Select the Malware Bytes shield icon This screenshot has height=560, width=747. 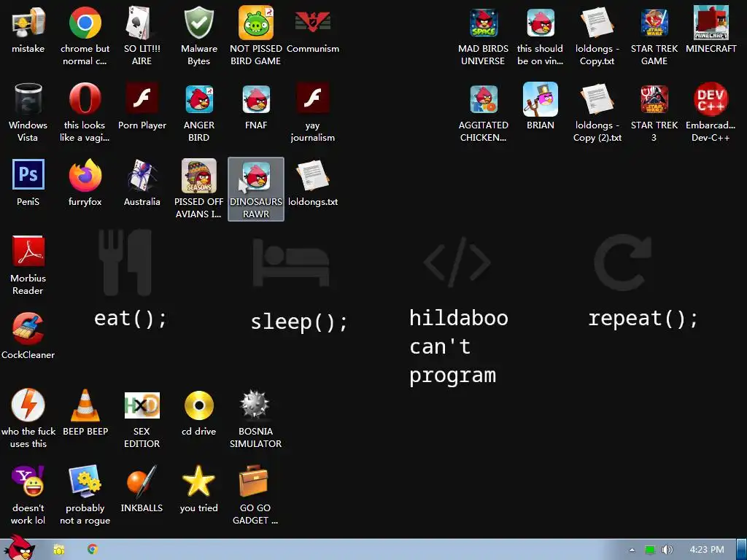click(x=198, y=23)
